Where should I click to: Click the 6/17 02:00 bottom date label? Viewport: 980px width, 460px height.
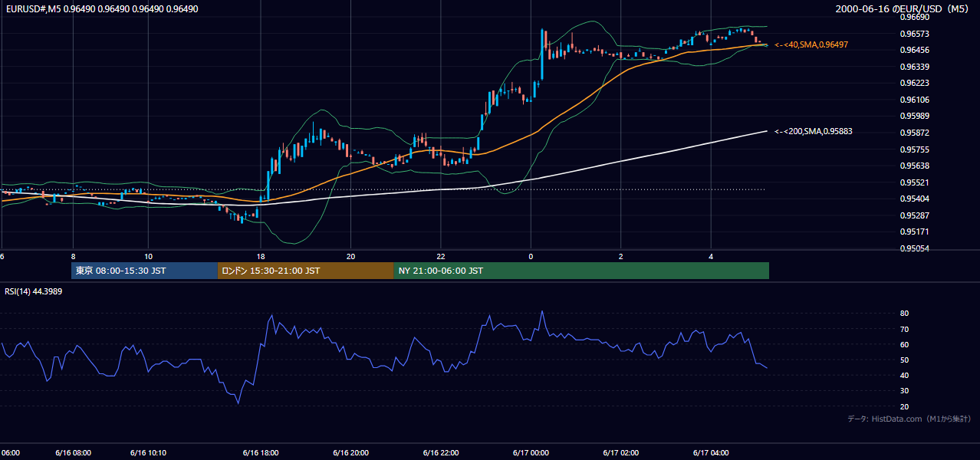coord(620,452)
